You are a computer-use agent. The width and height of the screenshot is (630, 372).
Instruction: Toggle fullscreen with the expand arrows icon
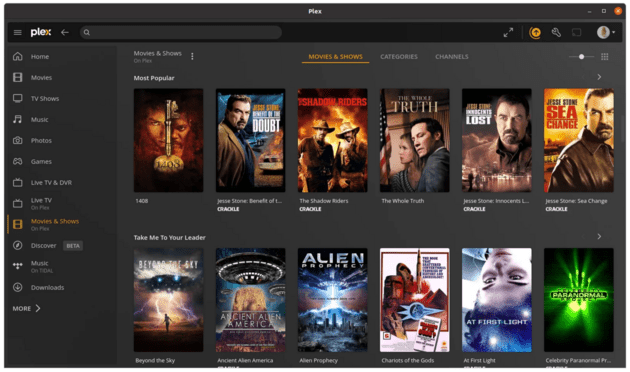[508, 33]
